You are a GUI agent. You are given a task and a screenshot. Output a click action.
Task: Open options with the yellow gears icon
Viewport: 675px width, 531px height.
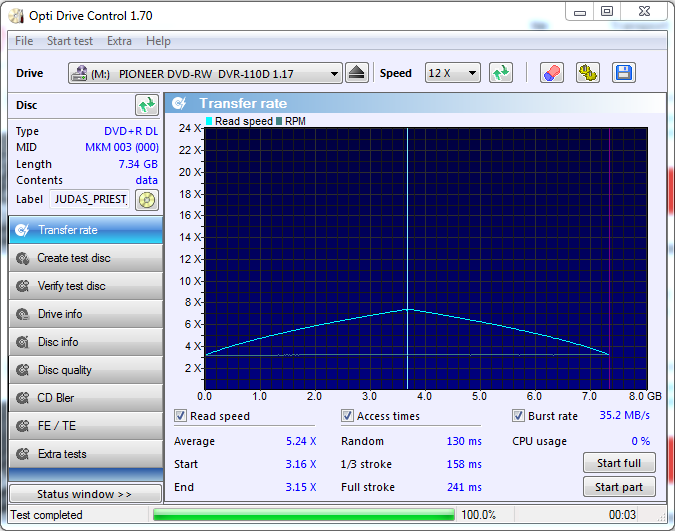(x=588, y=73)
